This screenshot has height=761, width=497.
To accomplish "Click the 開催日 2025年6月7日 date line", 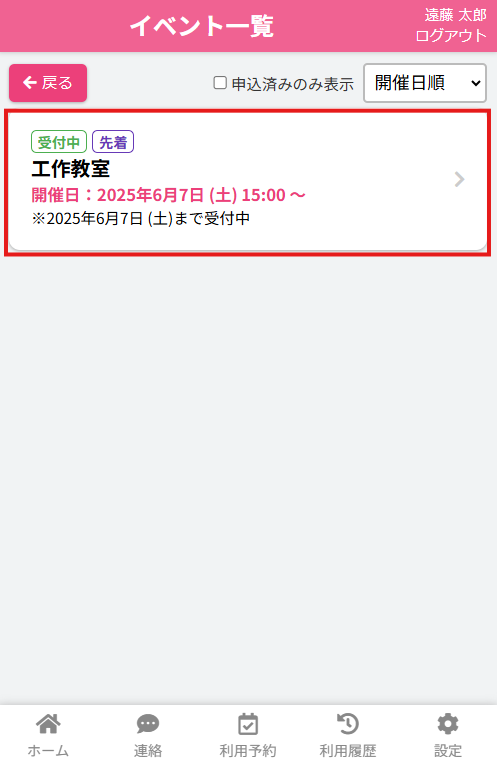I will click(168, 195).
